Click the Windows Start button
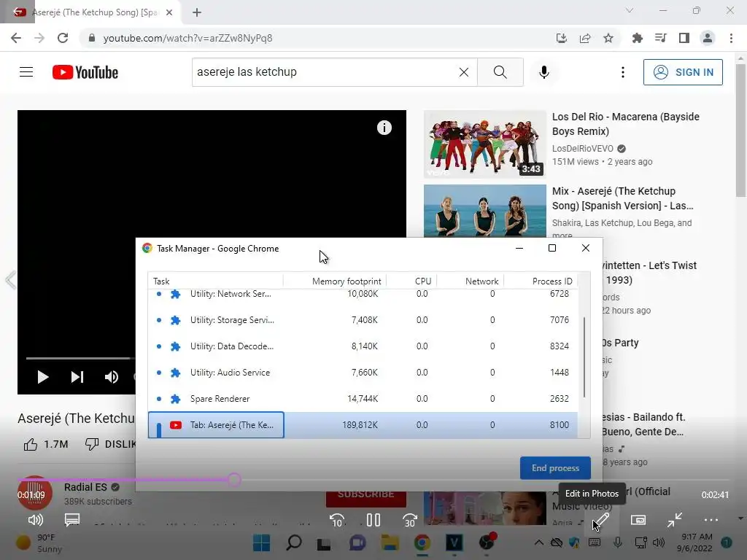747x560 pixels. [261, 542]
